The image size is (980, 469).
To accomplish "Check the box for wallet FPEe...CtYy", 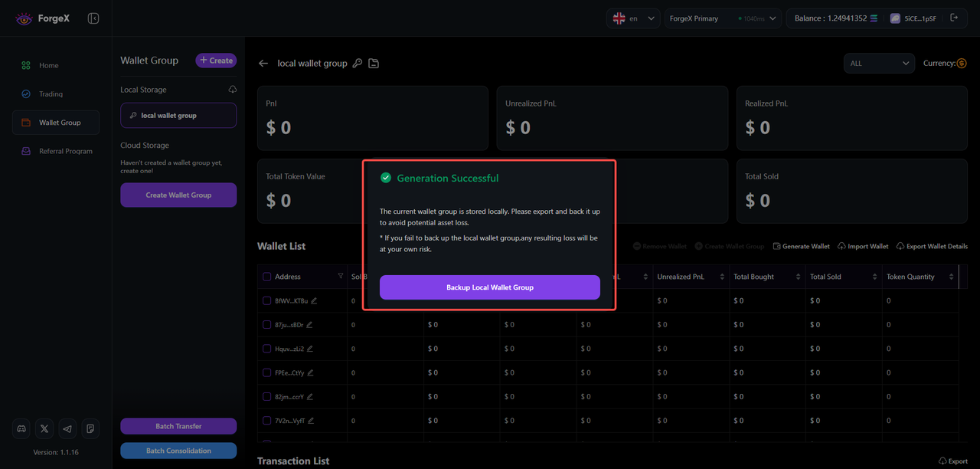I will click(x=267, y=373).
